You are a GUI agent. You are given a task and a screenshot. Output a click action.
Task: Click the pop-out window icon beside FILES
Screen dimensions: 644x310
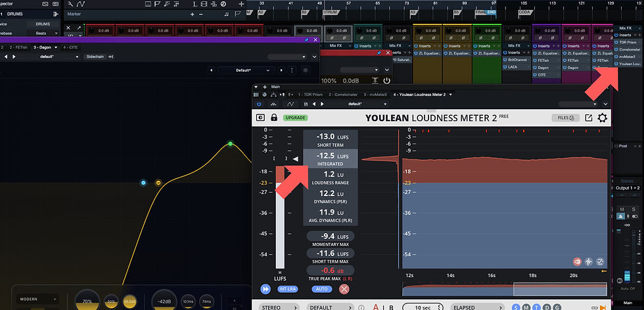coord(589,118)
